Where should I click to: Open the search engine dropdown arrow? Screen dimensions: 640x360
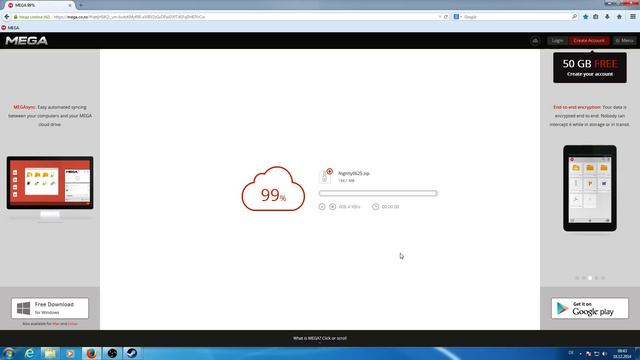(x=461, y=17)
